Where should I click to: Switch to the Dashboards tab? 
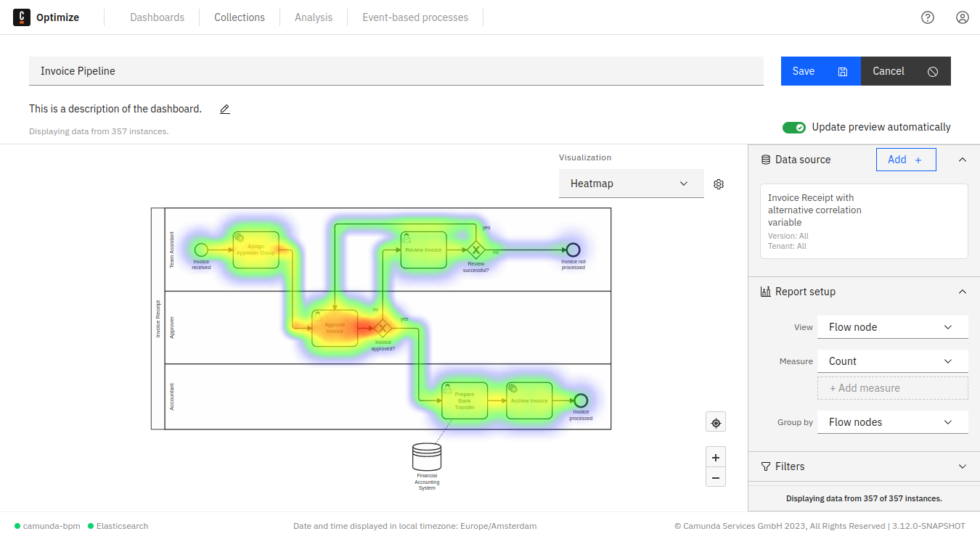pyautogui.click(x=157, y=17)
